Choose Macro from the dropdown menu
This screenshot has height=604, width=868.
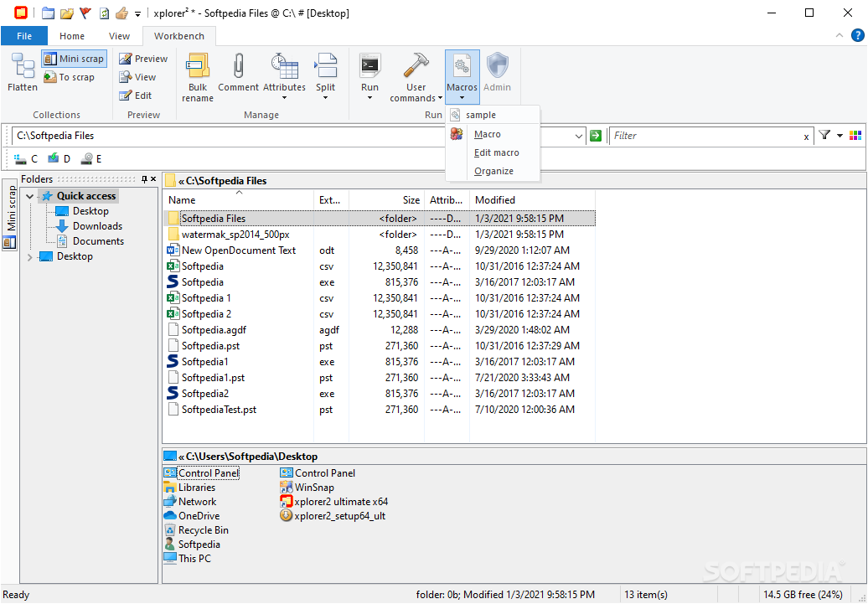[493, 134]
